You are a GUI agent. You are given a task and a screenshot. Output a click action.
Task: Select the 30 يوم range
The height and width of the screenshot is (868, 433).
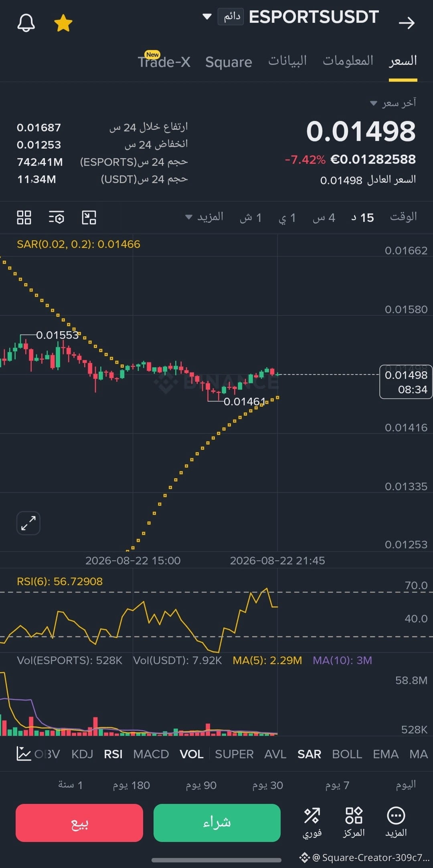[x=267, y=785]
